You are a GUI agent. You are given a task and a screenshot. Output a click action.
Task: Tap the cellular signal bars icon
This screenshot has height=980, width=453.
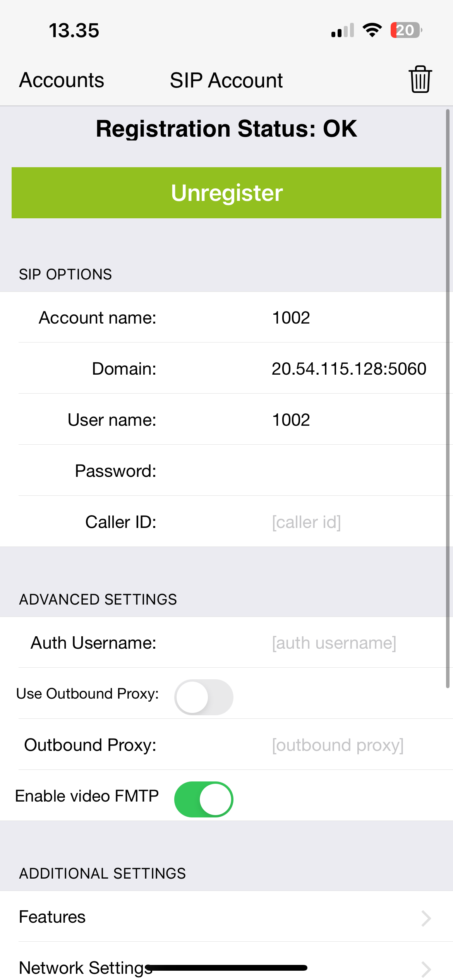[343, 31]
